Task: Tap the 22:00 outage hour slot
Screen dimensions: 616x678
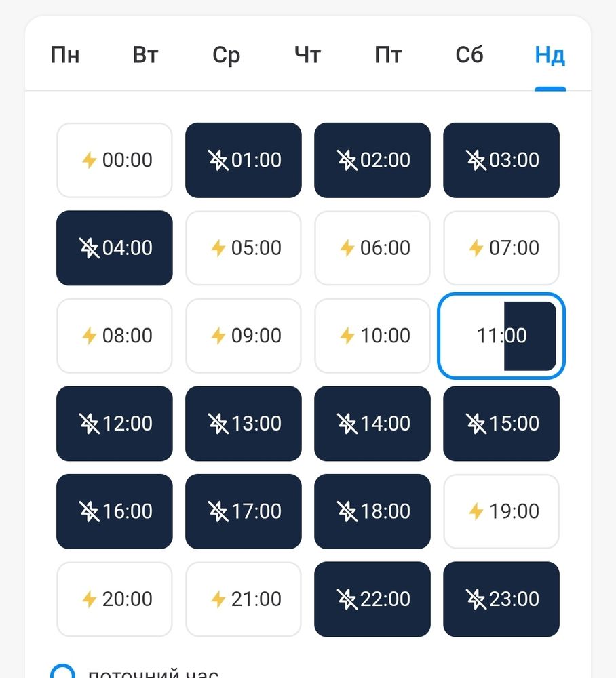Action: (372, 599)
